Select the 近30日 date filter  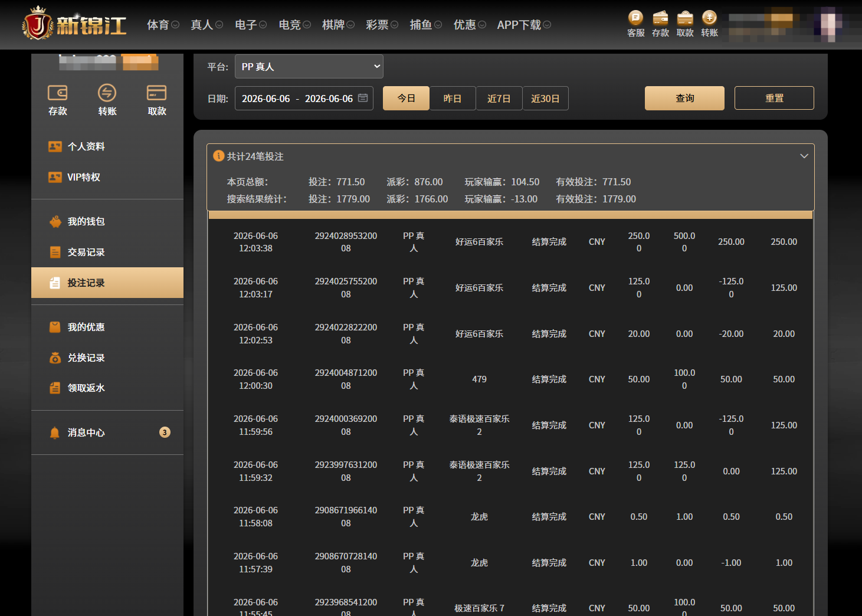click(x=545, y=98)
